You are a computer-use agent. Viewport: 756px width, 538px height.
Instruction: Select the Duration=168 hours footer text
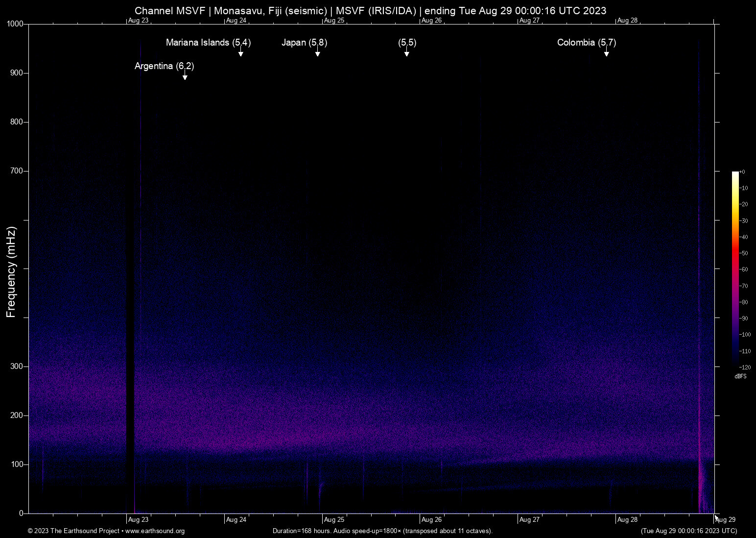[x=382, y=531]
